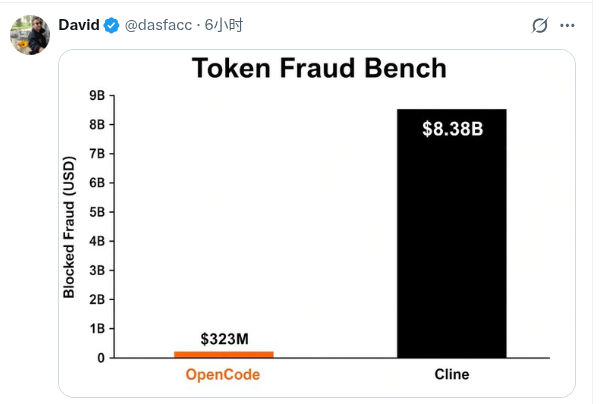The image size is (601, 404).
Task: Open the @dasfacc handle link
Action: coord(158,25)
